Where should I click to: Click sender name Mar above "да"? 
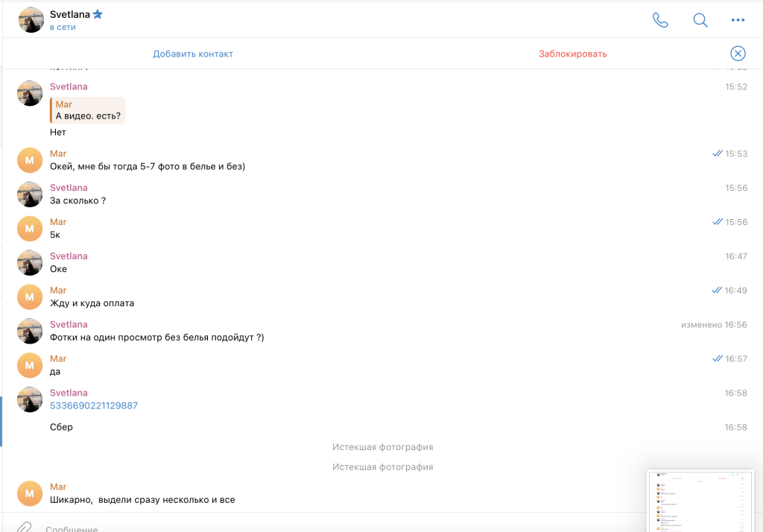click(58, 359)
